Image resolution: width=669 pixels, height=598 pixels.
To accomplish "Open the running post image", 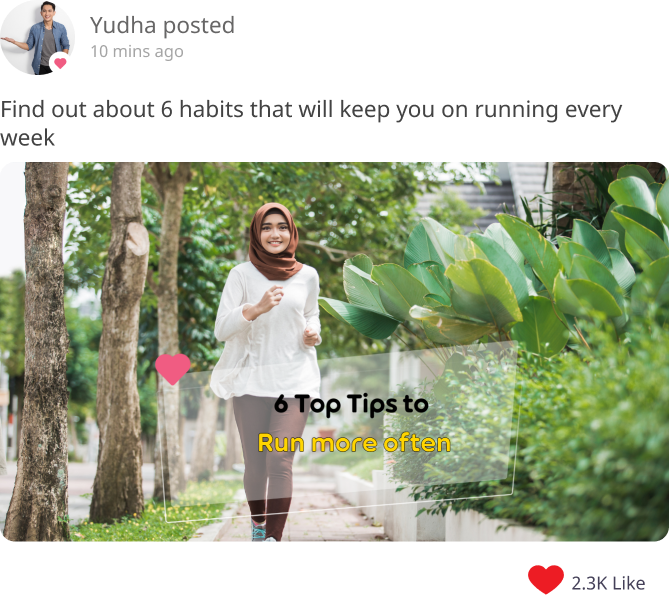I will 334,351.
